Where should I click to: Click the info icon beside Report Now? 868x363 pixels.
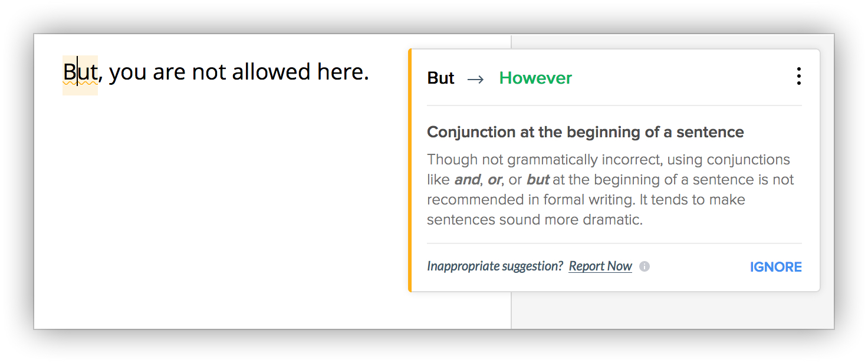point(645,266)
